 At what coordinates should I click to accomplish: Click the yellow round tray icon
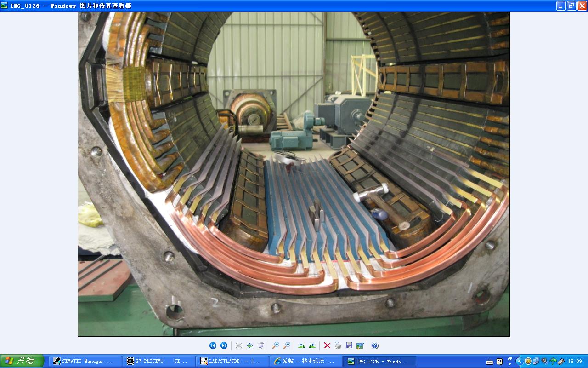(x=528, y=361)
